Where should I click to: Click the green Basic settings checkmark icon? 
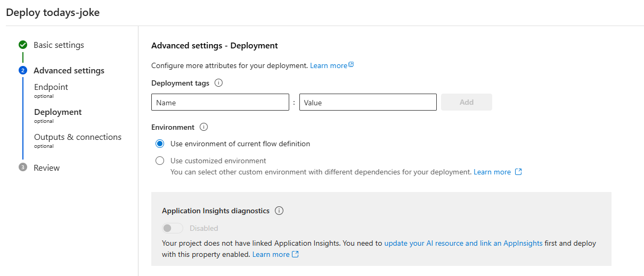point(23,45)
